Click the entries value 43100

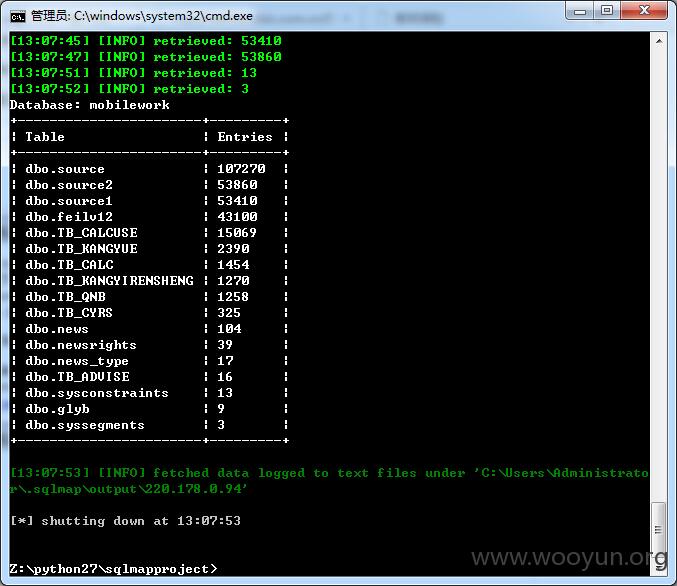pos(237,217)
